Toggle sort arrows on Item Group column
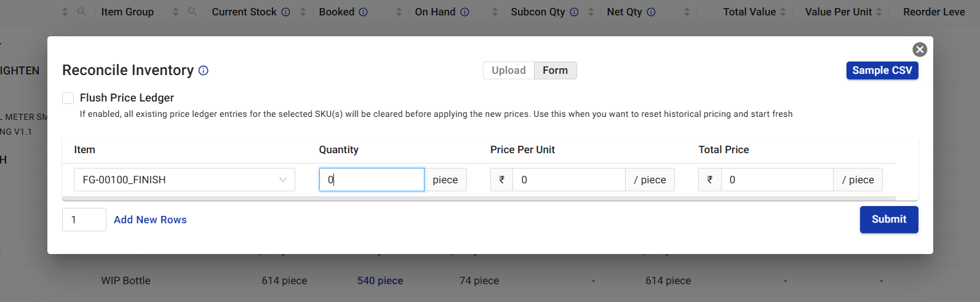This screenshot has width=980, height=302. click(175, 12)
